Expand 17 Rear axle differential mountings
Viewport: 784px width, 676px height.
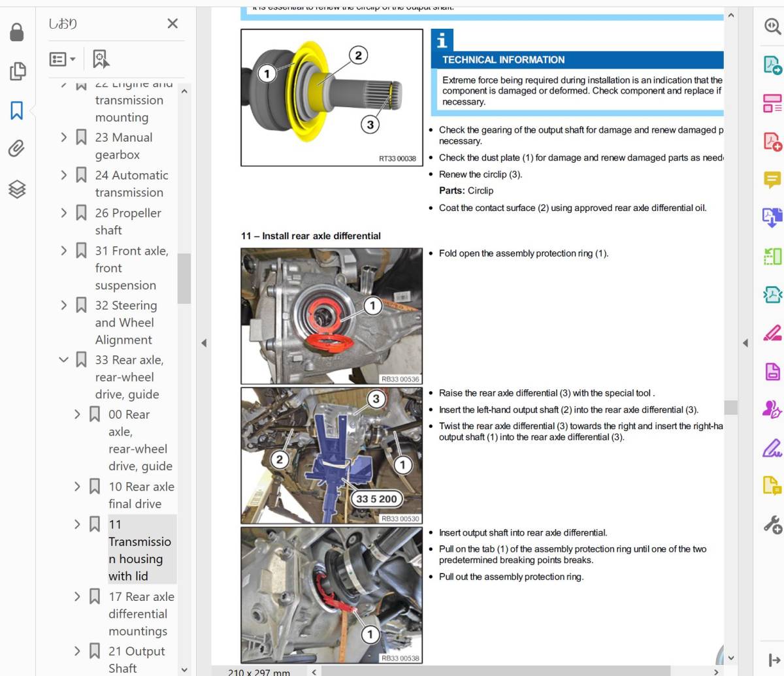[x=77, y=596]
